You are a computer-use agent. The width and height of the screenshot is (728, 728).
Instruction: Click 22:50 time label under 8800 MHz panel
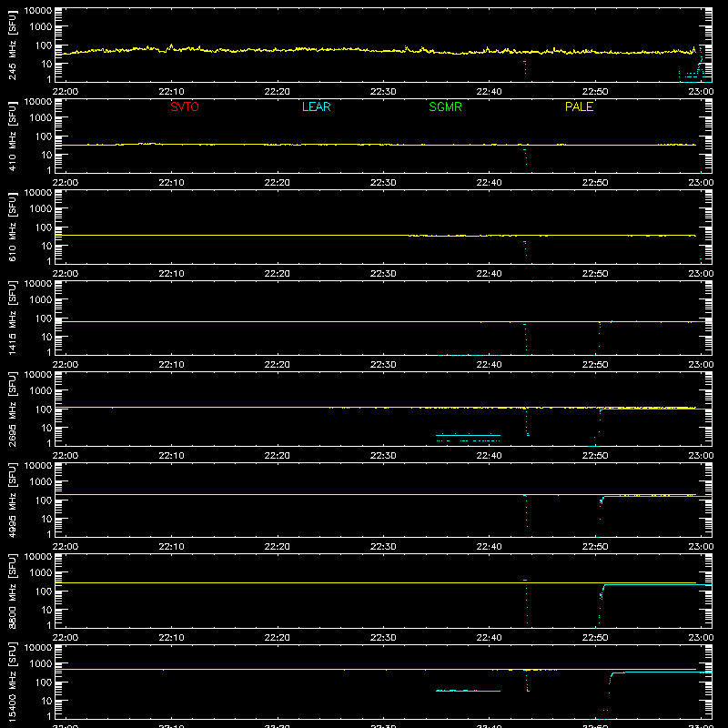(595, 638)
